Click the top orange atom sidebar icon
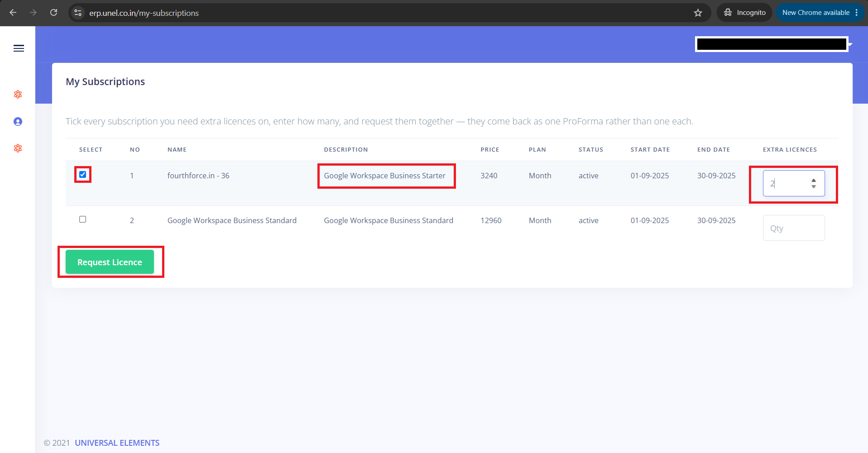This screenshot has height=453, width=868. coord(18,94)
